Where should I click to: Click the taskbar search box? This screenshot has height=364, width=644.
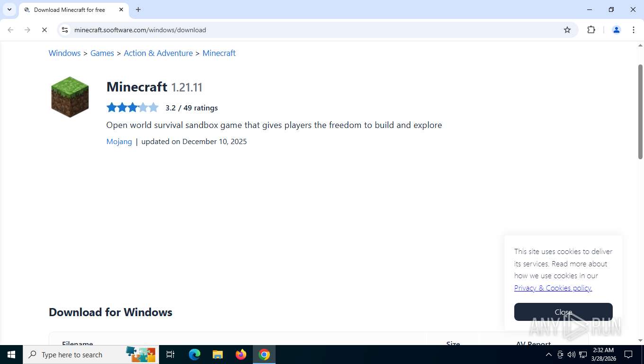coord(91,355)
